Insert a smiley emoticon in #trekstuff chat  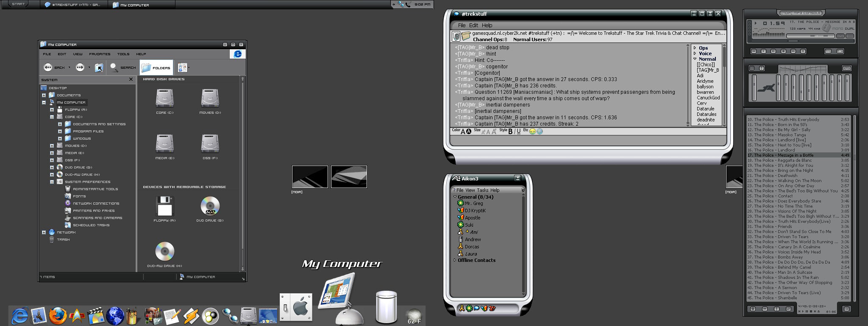(532, 132)
